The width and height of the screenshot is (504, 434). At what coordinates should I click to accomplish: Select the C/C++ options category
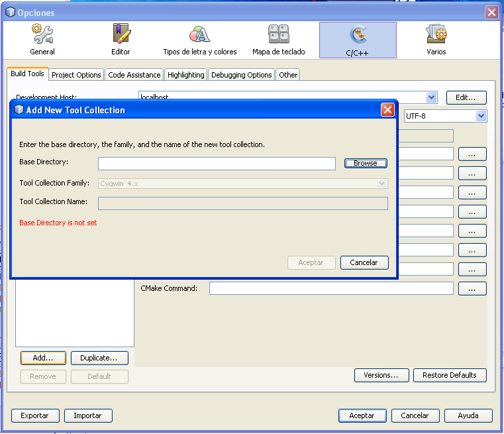coord(358,40)
